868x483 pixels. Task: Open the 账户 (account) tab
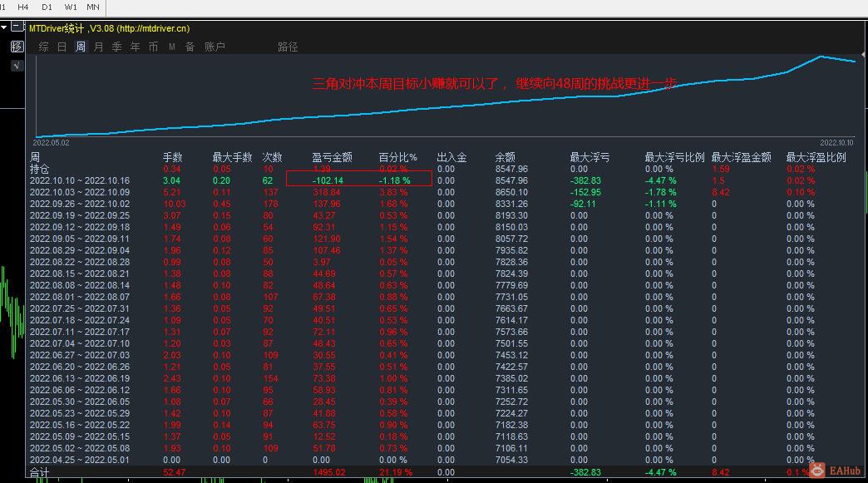(x=215, y=47)
